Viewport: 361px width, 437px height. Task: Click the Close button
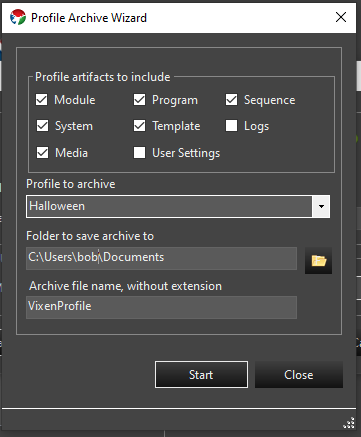coord(299,375)
